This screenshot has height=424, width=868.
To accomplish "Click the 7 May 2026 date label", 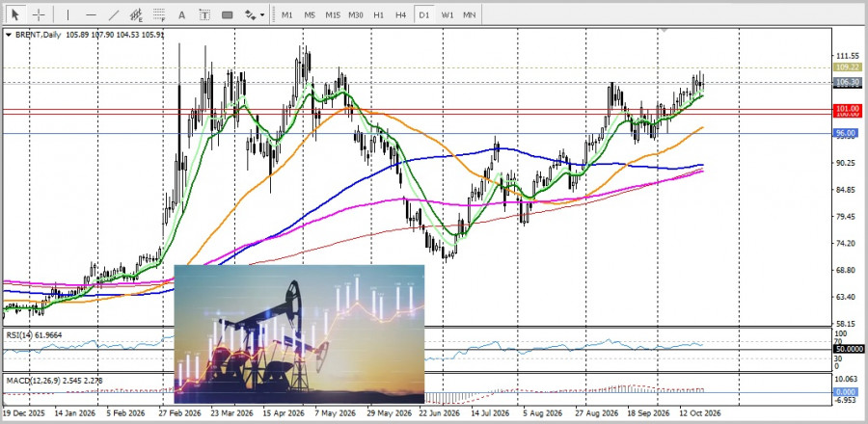I will point(335,413).
